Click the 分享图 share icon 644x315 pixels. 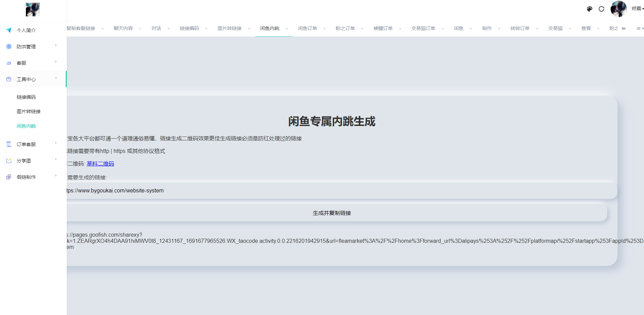point(9,161)
